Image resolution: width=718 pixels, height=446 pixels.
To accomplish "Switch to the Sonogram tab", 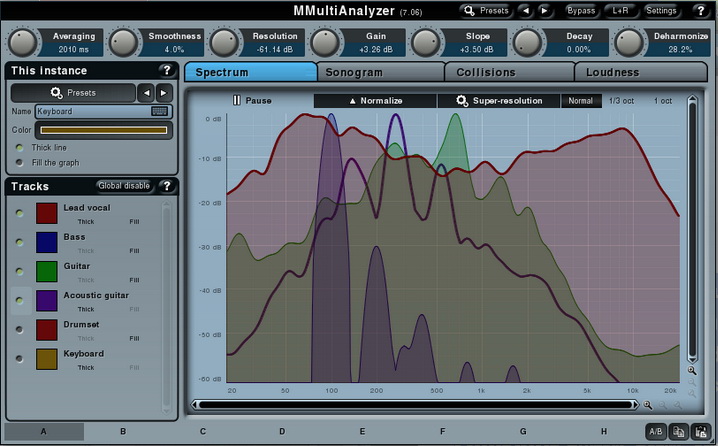I will (x=380, y=72).
